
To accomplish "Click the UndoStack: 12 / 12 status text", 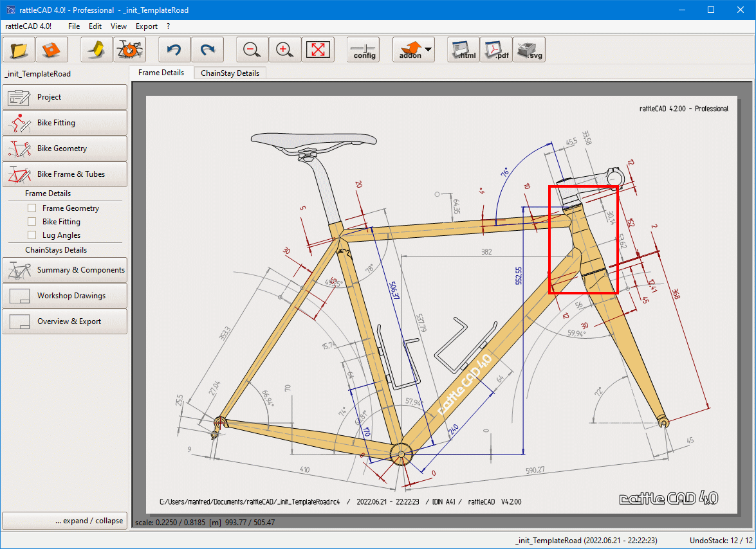I will [721, 541].
